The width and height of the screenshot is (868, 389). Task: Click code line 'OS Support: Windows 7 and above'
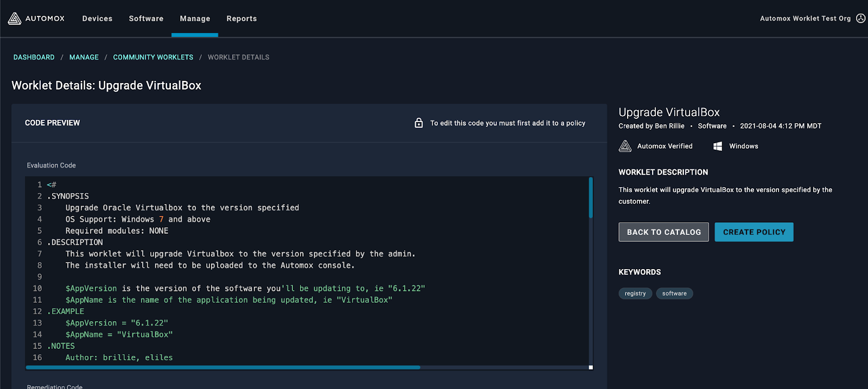[138, 220]
